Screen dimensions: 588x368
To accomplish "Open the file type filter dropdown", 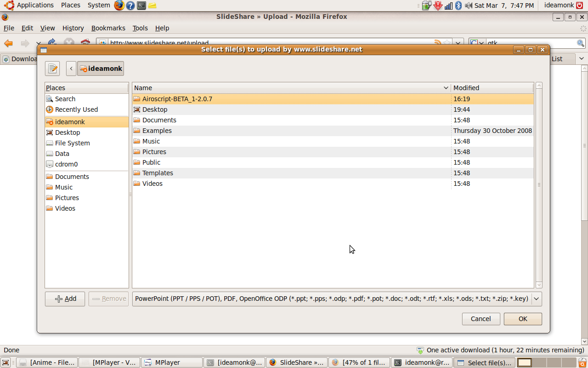I will (x=337, y=299).
